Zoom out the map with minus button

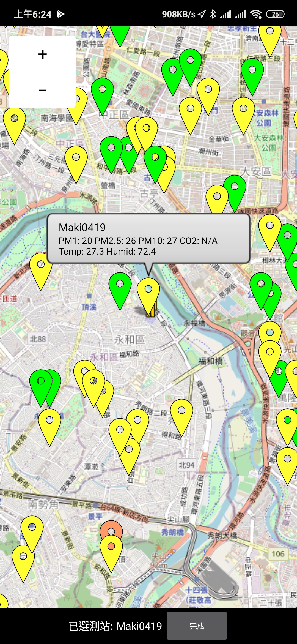(42, 90)
